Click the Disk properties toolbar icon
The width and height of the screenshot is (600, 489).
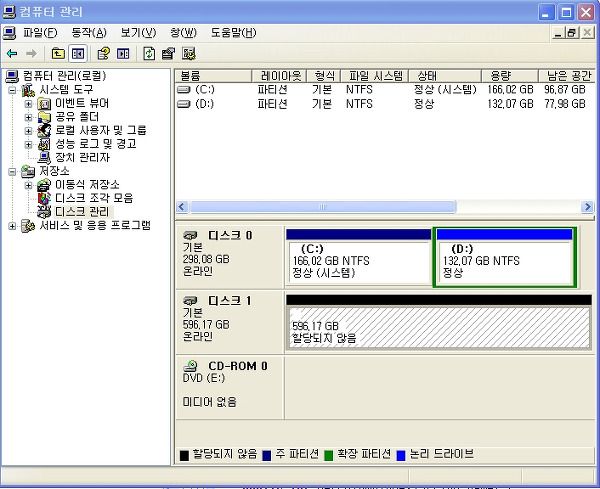[x=168, y=54]
